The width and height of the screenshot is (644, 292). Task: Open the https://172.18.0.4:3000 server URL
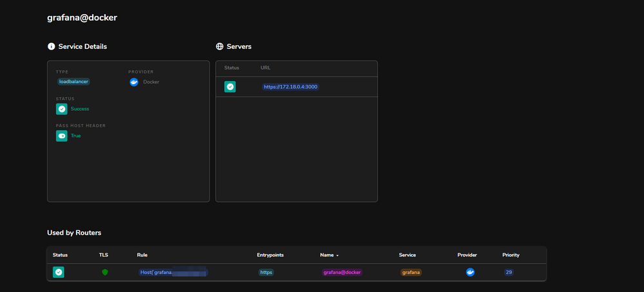(x=290, y=87)
